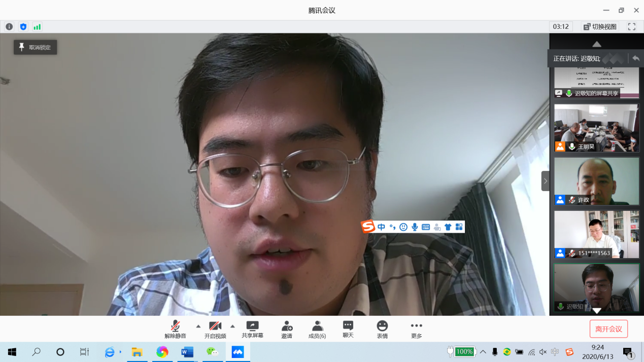Enter full screen mode
644x362 pixels.
(632, 27)
